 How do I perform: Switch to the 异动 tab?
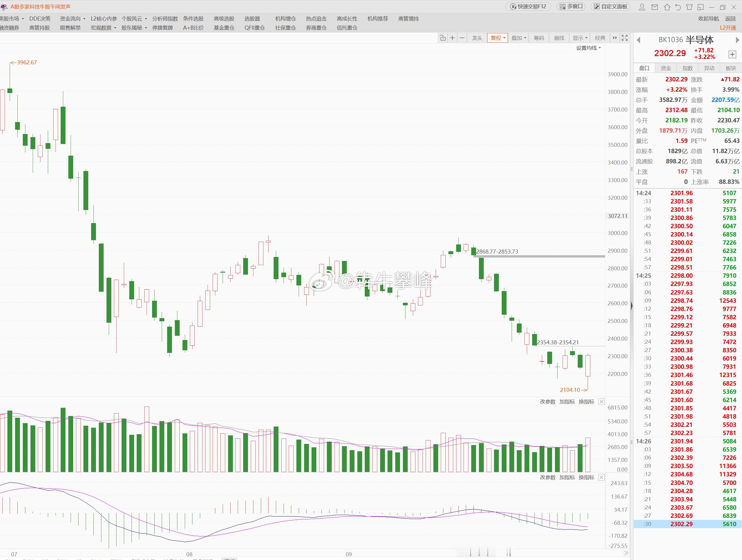tap(709, 68)
